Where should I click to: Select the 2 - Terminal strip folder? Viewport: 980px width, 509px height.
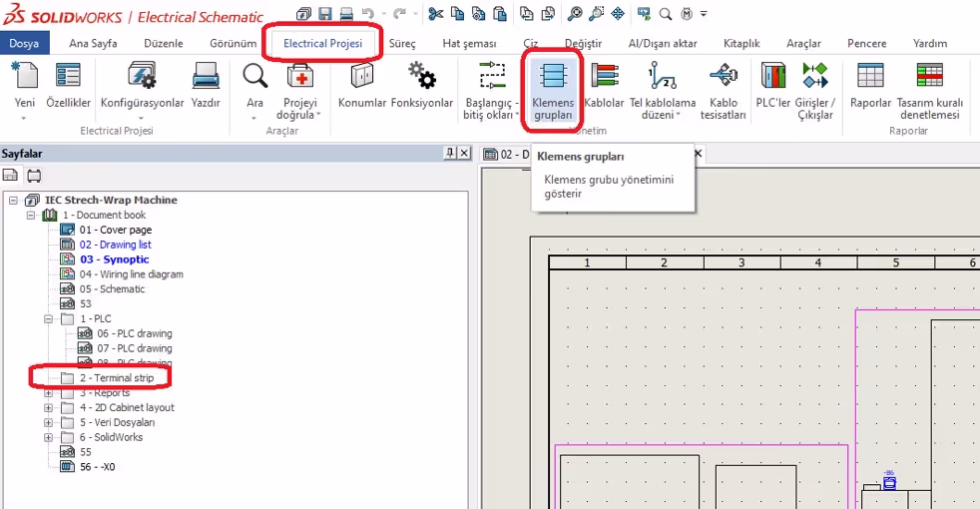pyautogui.click(x=116, y=377)
